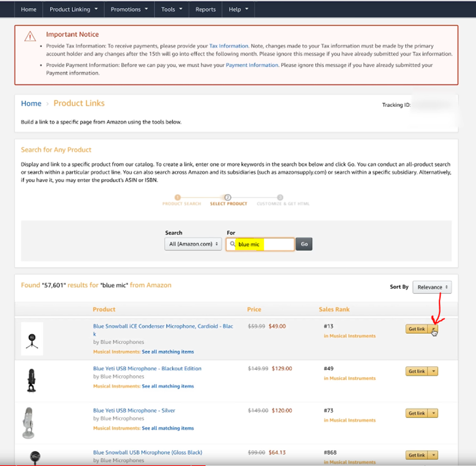Click step 3 Customize & Get HTML circle
Viewport: 476px width, 466px height.
[x=280, y=197]
